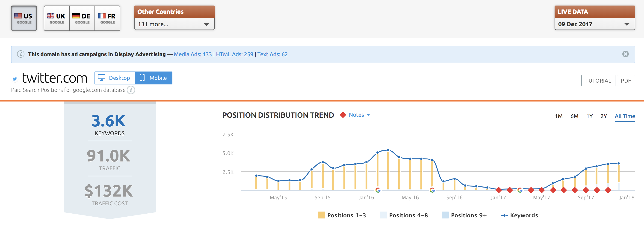Click the red diamond Notes icon
The height and width of the screenshot is (233, 644).
click(x=343, y=115)
